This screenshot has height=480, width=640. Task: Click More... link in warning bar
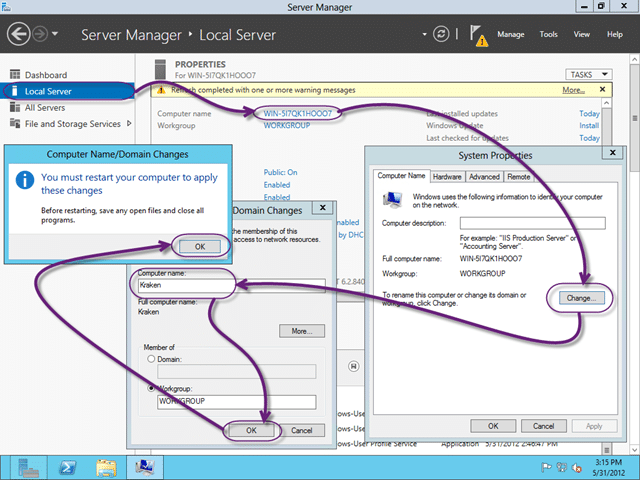pos(573,90)
